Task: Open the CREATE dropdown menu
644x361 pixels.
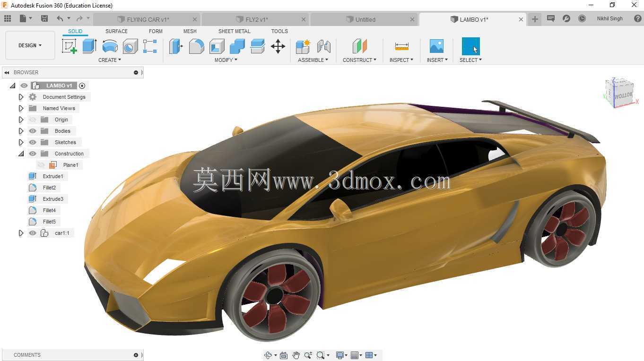Action: click(110, 60)
